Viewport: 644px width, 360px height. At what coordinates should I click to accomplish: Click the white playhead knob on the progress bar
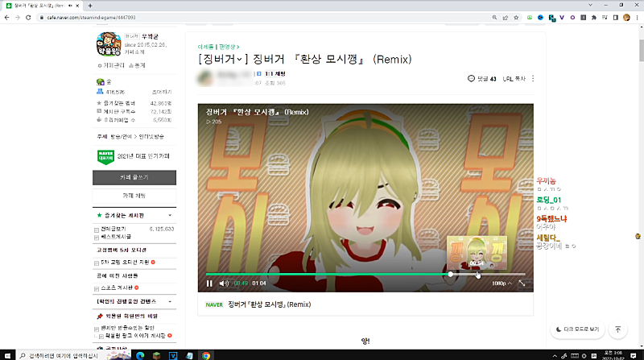tap(451, 274)
